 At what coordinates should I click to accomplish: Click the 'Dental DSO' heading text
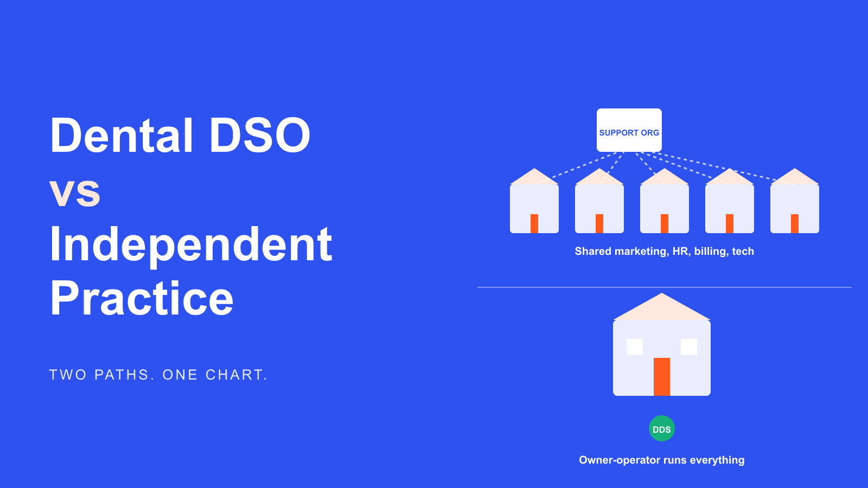(180, 136)
